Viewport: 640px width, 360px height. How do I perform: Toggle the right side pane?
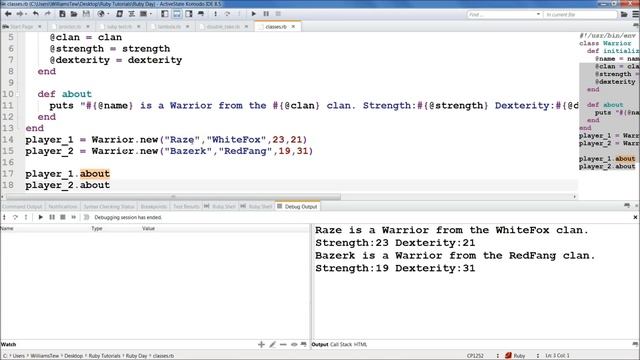[x=189, y=14]
